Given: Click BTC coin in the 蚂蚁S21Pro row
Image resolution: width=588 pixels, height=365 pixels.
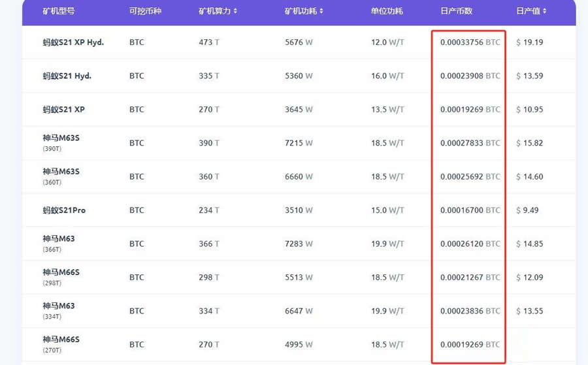Looking at the screenshot, I should click(137, 210).
